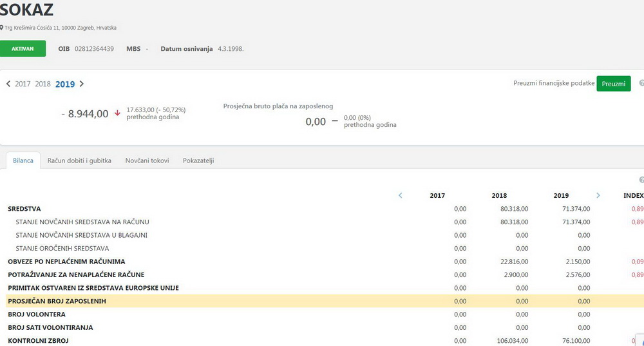Image resolution: width=644 pixels, height=346 pixels.
Task: Click the KONTROLNI ZBROJ row label
Action: (38, 340)
